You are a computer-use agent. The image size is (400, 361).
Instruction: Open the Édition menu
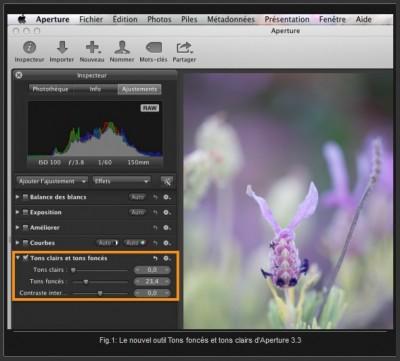point(125,19)
